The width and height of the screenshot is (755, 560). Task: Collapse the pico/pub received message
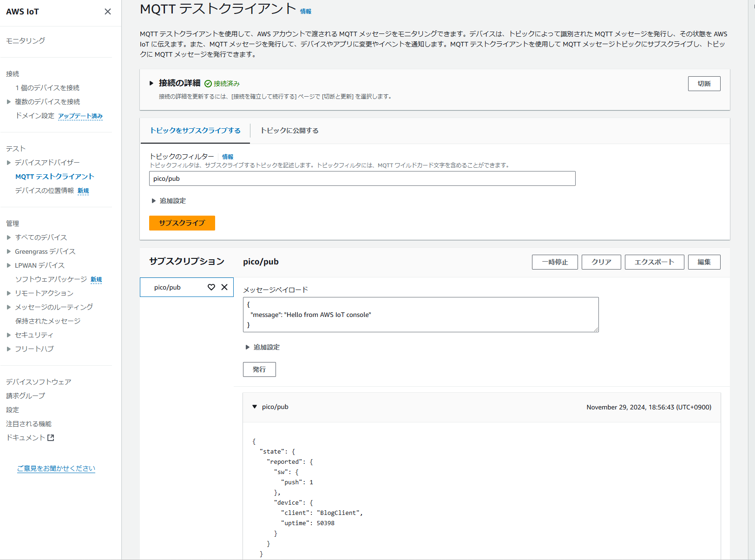point(255,407)
